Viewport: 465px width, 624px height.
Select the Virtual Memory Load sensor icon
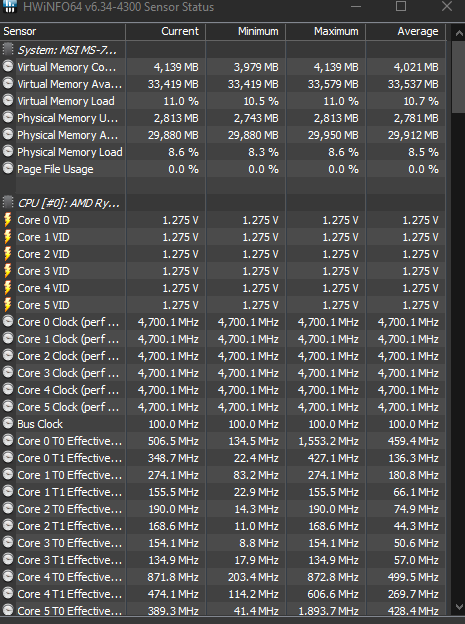[8, 101]
